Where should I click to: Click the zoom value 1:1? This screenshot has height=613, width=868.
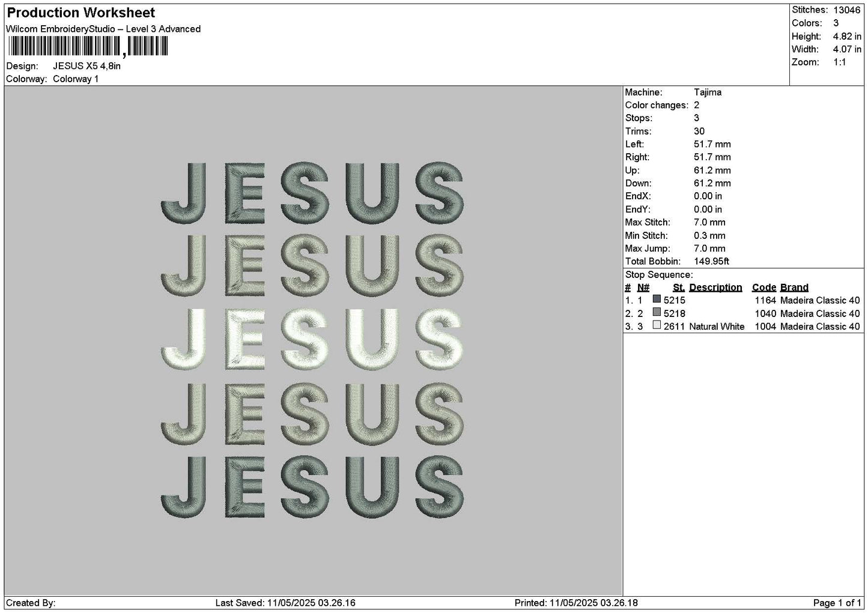[x=840, y=63]
